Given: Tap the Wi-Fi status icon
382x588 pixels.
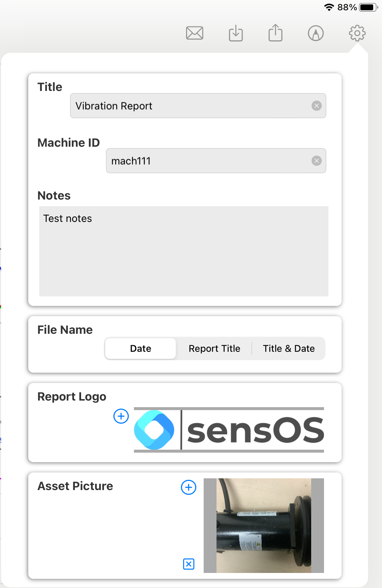Looking at the screenshot, I should pos(329,7).
